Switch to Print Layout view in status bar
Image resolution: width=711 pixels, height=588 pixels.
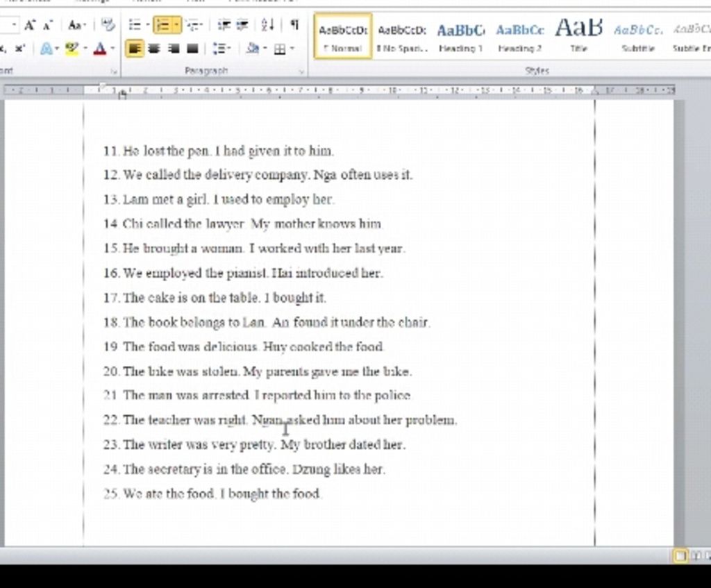[680, 555]
